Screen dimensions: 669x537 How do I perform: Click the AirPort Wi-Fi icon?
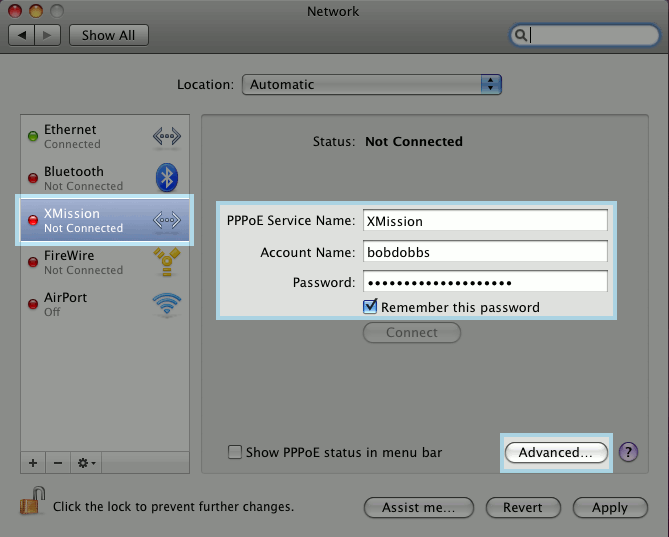(166, 304)
